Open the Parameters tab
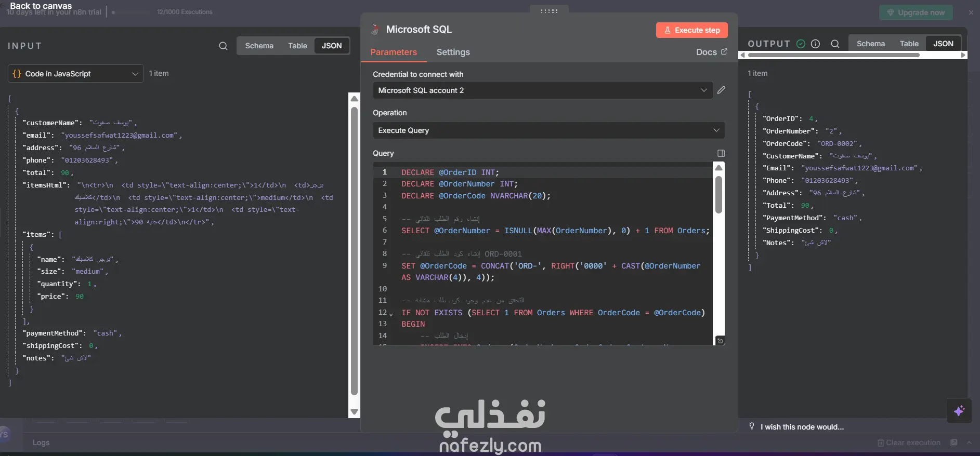The image size is (980, 456). pyautogui.click(x=394, y=52)
